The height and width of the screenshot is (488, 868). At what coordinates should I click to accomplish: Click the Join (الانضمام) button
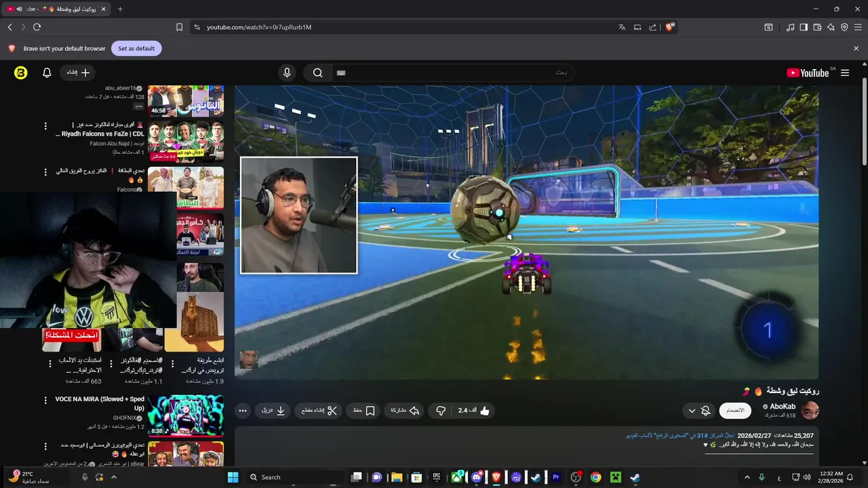tap(735, 411)
